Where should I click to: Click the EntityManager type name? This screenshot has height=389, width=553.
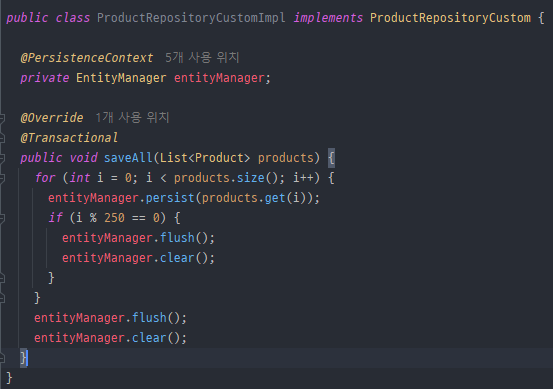pos(121,78)
